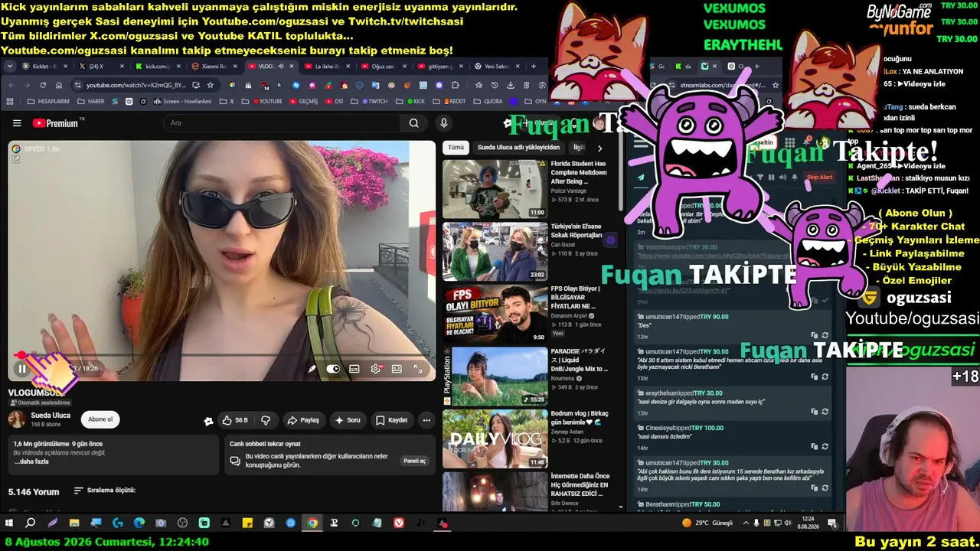Select the Sueda Uluca adlı yükleyiciden chip
The height and width of the screenshot is (551, 980).
tap(518, 148)
